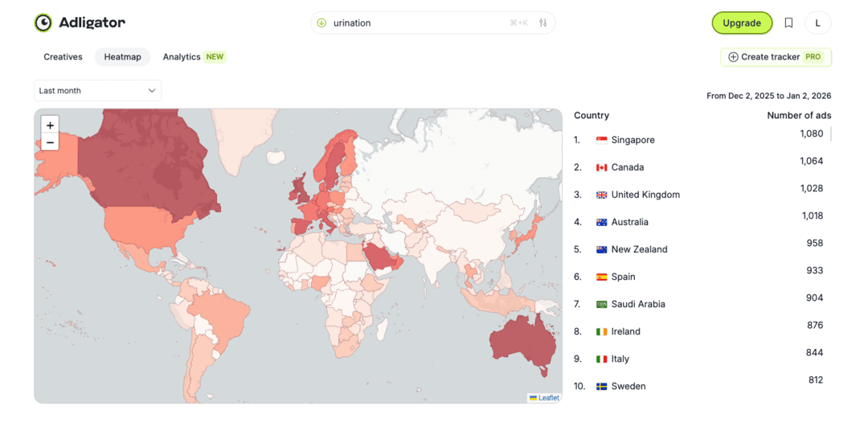Image resolution: width=868 pixels, height=439 pixels.
Task: Select the Heatmap tab
Action: click(x=122, y=57)
